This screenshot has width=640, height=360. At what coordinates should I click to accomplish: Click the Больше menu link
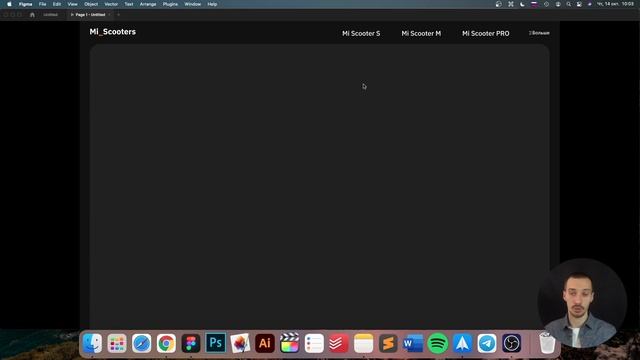tap(539, 33)
